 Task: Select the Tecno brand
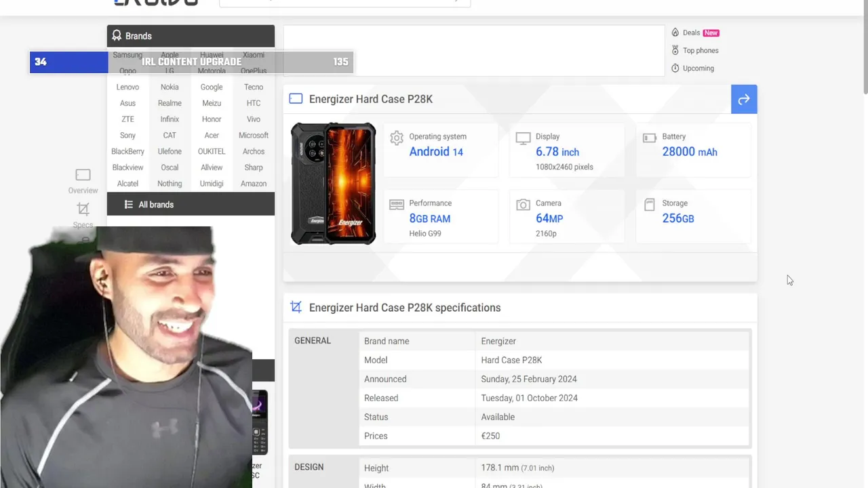point(254,87)
